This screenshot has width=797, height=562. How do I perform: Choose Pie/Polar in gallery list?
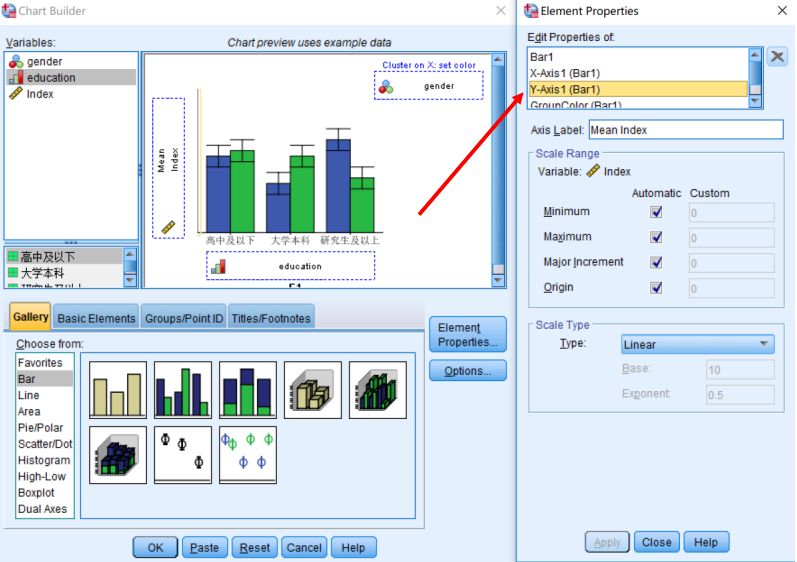(45, 428)
